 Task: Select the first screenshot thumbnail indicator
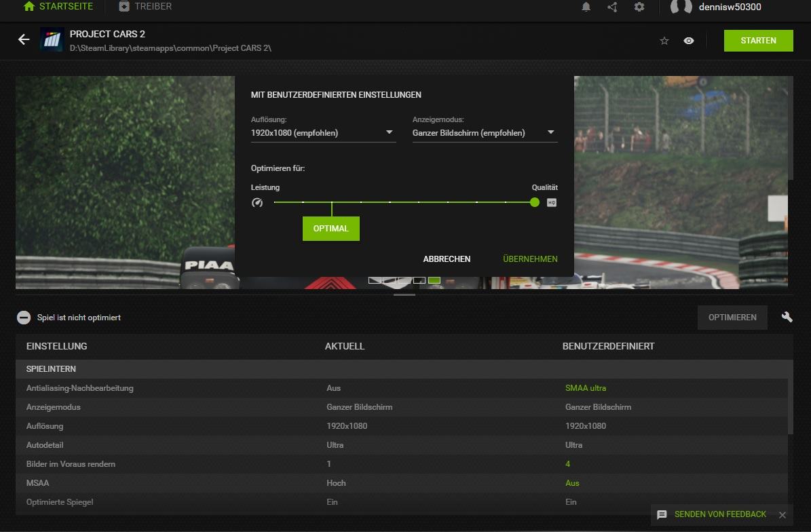[375, 280]
